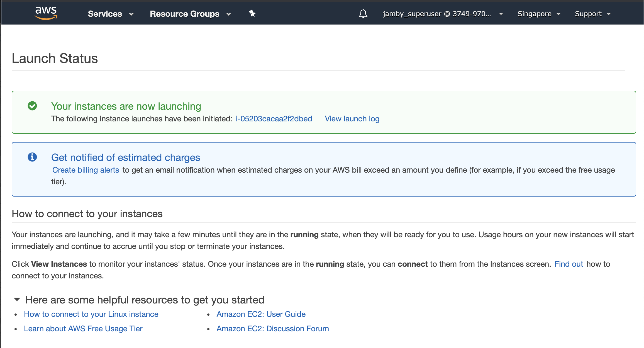Collapse the helpful resources section triangle

click(17, 300)
